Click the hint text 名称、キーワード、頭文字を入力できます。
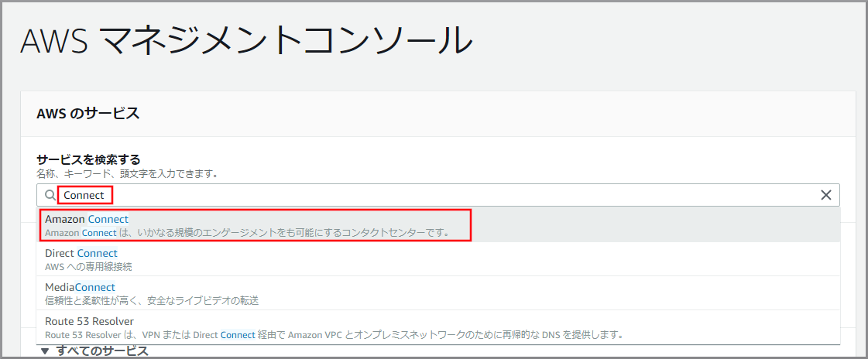 tap(127, 174)
